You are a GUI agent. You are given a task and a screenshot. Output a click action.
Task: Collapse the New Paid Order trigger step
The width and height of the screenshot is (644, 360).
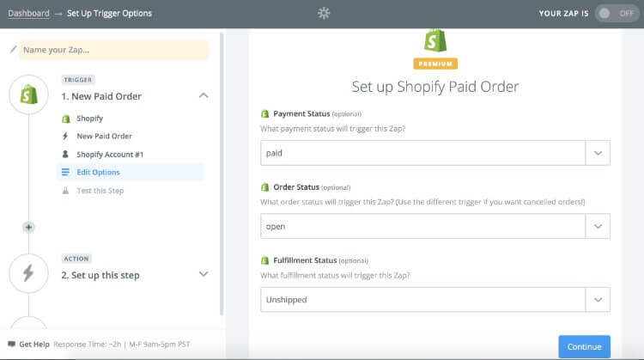coord(204,95)
